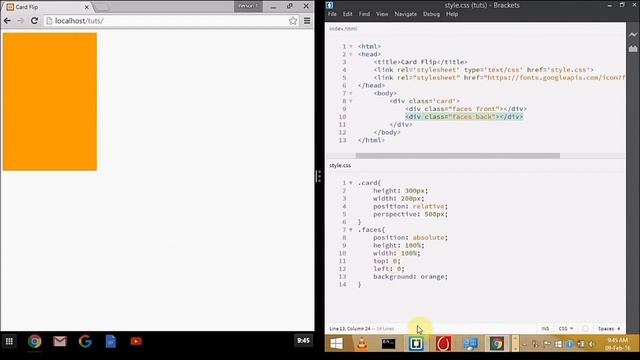Viewport: 640px width, 360px height.
Task: Open the File menu in Brackets
Action: tap(332, 14)
